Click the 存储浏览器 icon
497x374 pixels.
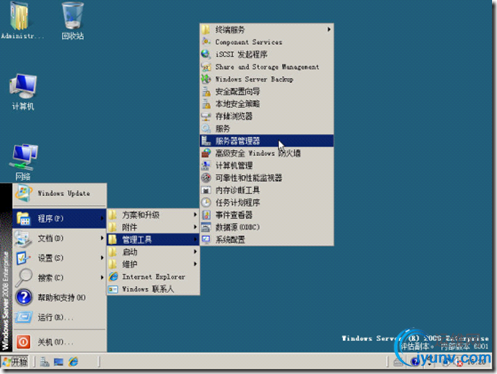tap(206, 116)
